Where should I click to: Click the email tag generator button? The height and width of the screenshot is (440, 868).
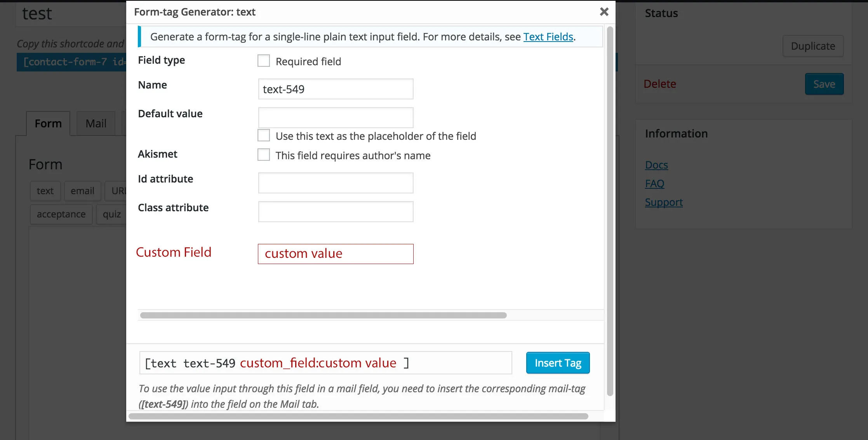point(82,191)
